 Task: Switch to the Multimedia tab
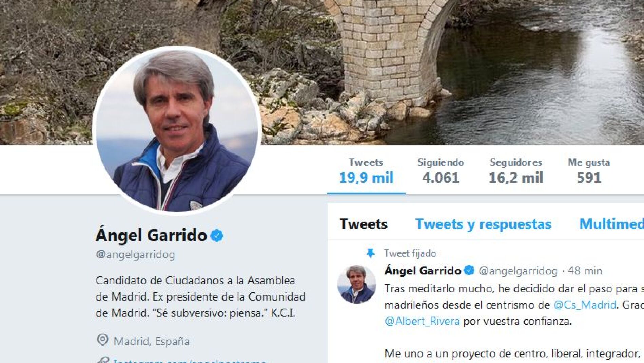(611, 224)
